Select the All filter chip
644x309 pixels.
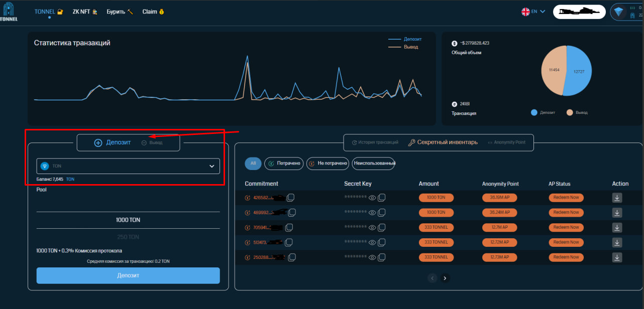click(253, 163)
